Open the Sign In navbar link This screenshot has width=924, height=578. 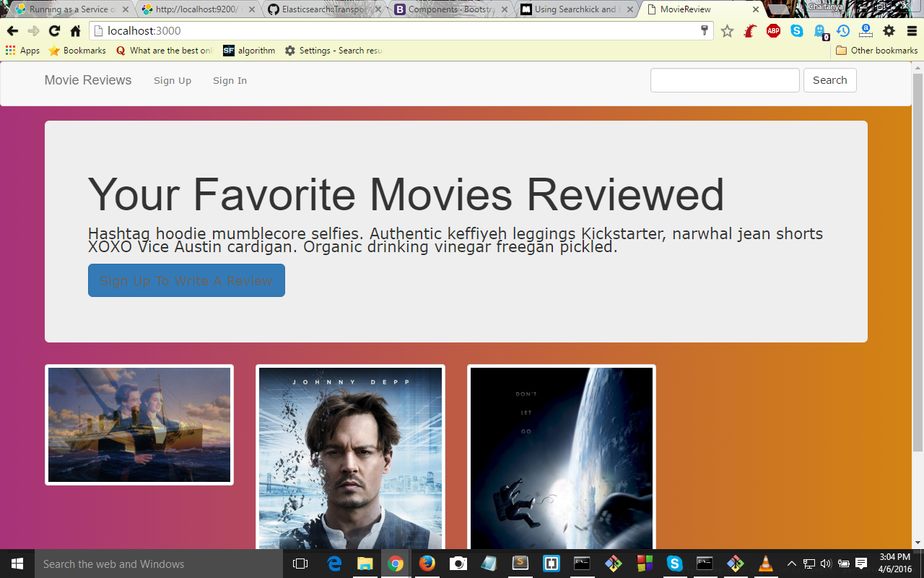[x=230, y=81]
